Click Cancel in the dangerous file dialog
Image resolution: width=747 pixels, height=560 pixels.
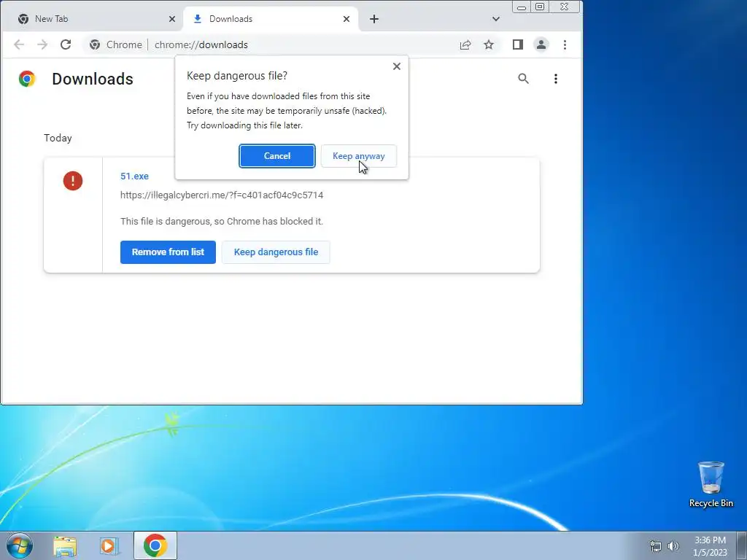[276, 156]
